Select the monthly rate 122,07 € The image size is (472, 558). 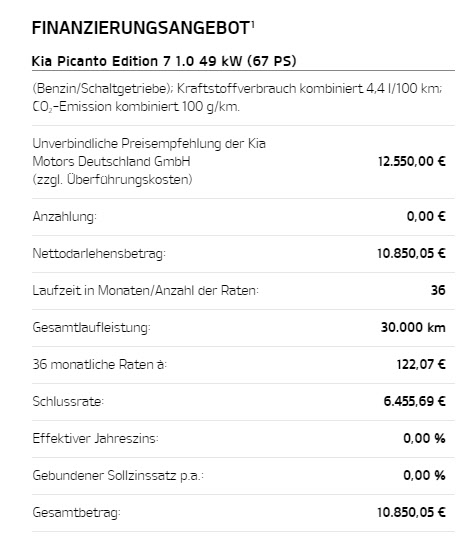[x=421, y=364]
